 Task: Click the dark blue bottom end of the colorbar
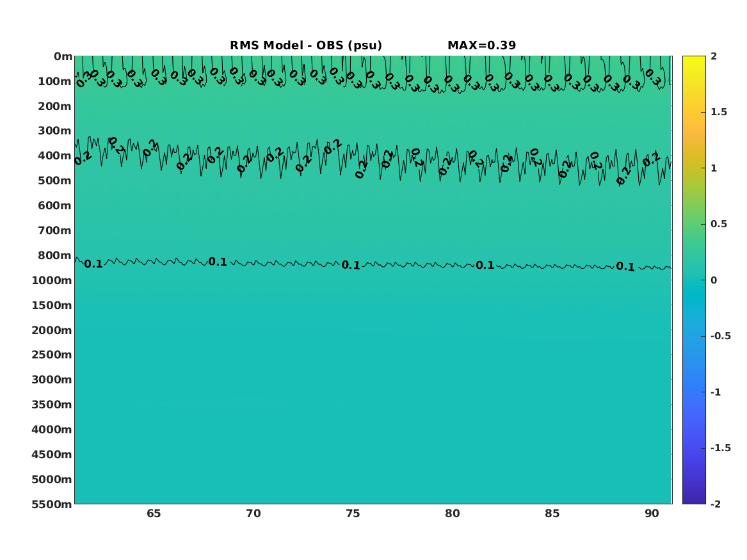[x=694, y=500]
